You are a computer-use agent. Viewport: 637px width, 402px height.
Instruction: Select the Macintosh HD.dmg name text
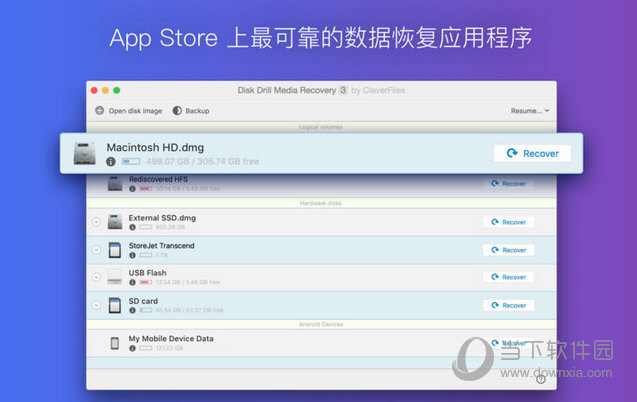[155, 147]
